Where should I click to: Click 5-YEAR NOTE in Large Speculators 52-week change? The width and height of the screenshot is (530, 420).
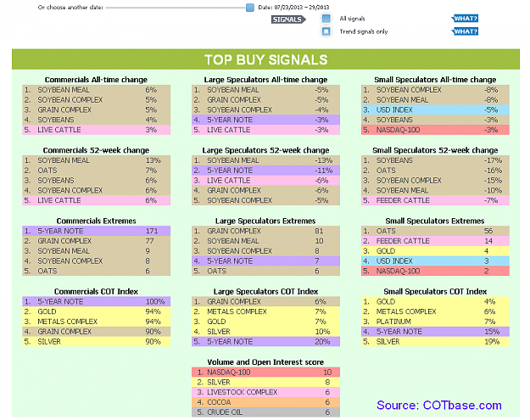pyautogui.click(x=265, y=171)
